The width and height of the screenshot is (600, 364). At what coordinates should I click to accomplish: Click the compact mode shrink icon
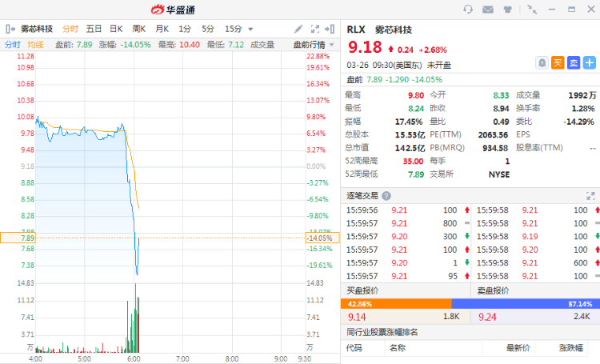point(532,9)
